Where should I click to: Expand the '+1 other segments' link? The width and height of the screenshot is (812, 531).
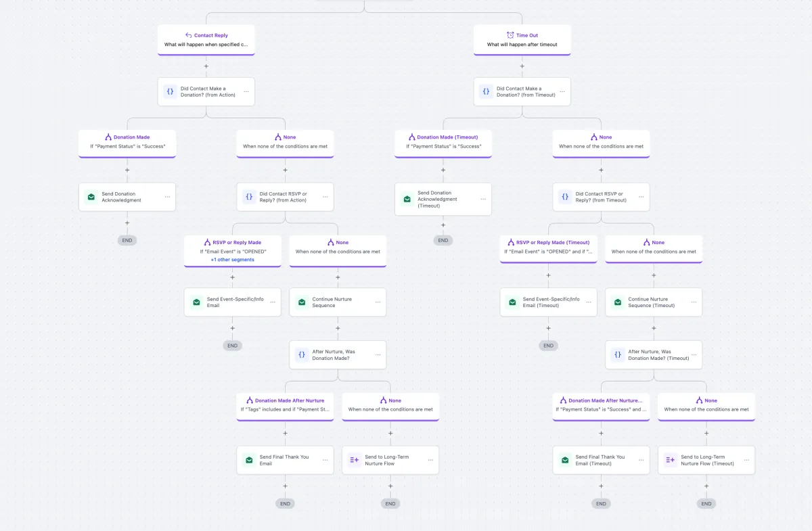232,260
